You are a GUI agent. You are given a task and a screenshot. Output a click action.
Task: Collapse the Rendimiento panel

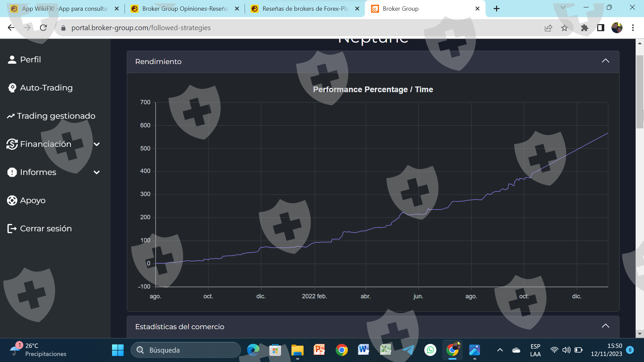[x=605, y=61]
